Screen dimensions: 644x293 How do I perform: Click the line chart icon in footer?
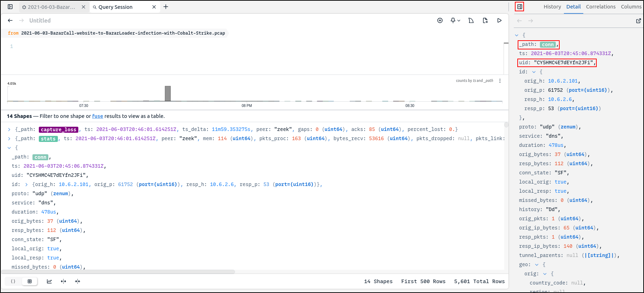pos(49,281)
